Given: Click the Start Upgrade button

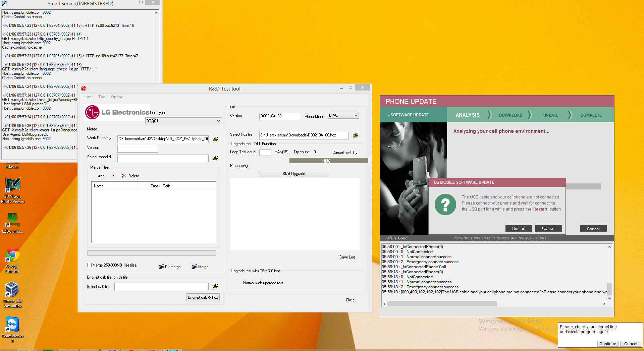Looking at the screenshot, I should tap(294, 174).
